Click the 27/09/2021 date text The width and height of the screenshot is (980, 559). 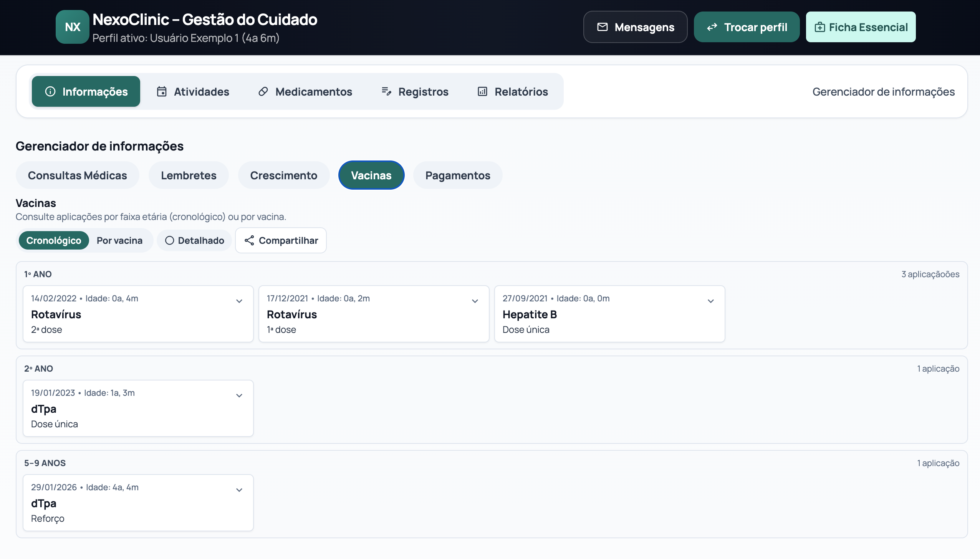pyautogui.click(x=525, y=298)
